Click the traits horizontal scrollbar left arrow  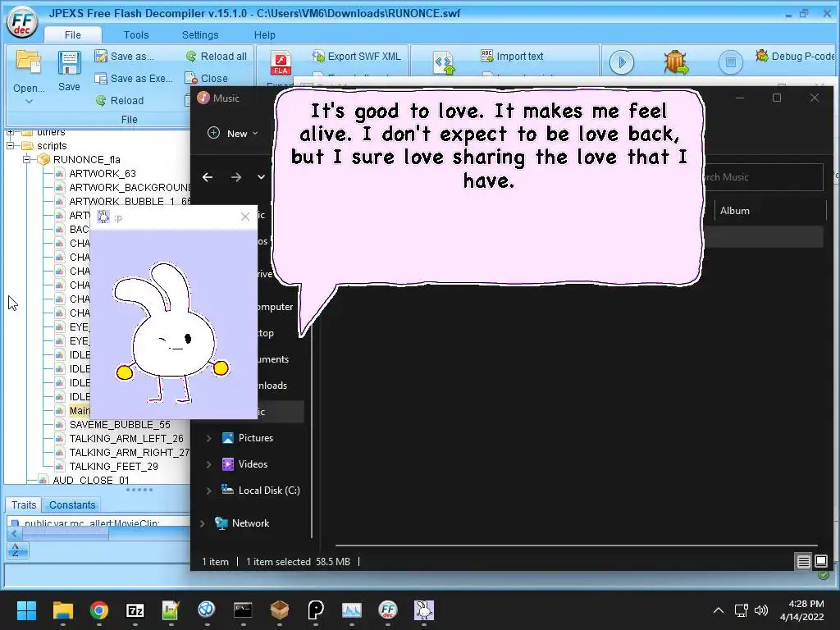[x=14, y=533]
